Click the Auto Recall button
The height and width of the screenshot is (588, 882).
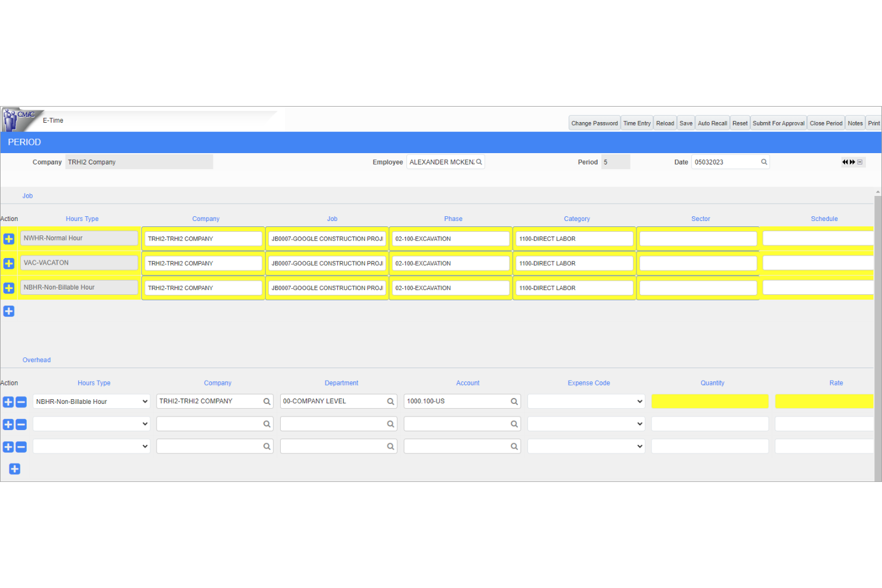pos(713,123)
